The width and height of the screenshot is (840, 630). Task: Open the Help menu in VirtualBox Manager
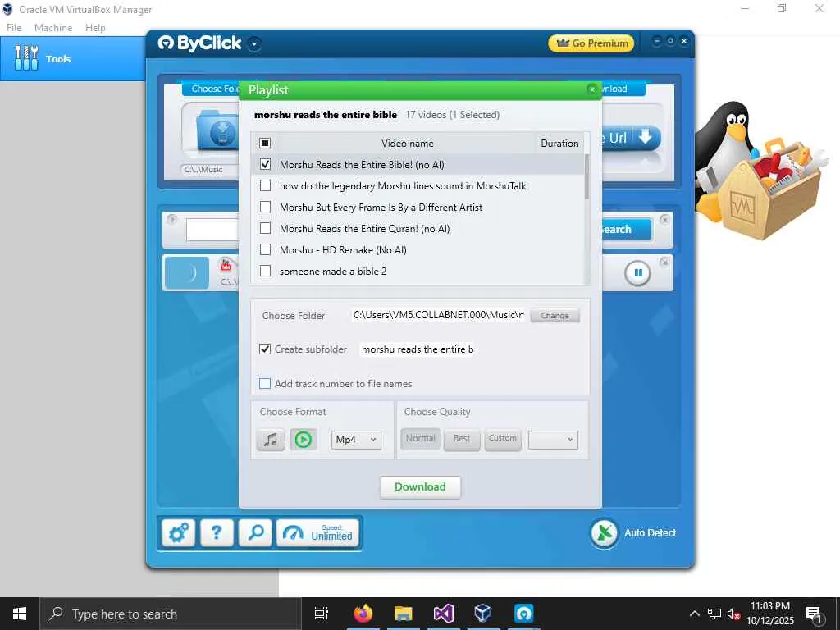click(x=95, y=27)
